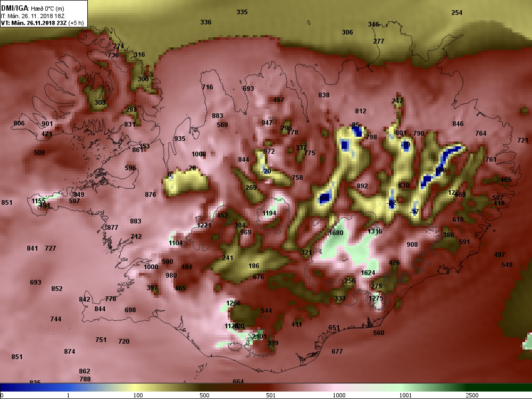Click the yellow section of the color scale bar

click(136, 387)
